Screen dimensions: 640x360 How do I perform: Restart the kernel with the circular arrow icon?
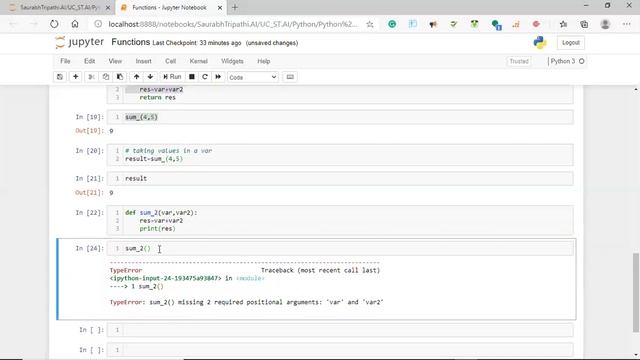click(x=205, y=77)
